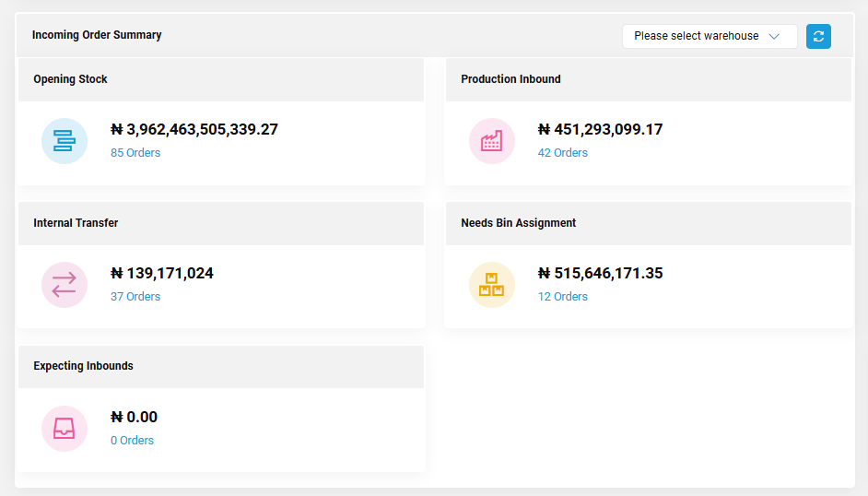Open the 85 Orders link
The width and height of the screenshot is (868, 496).
tap(135, 153)
